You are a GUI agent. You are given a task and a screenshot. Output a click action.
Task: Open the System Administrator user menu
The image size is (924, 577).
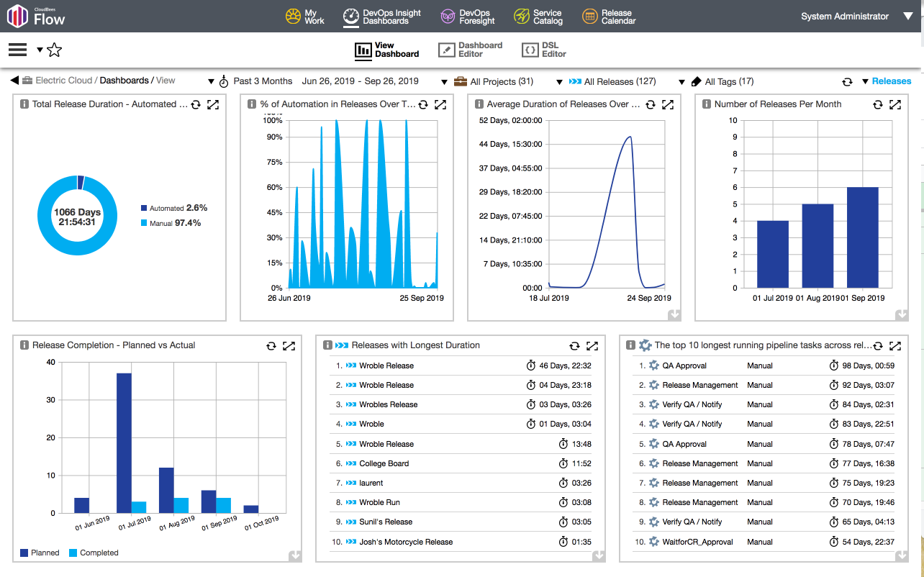(x=856, y=16)
